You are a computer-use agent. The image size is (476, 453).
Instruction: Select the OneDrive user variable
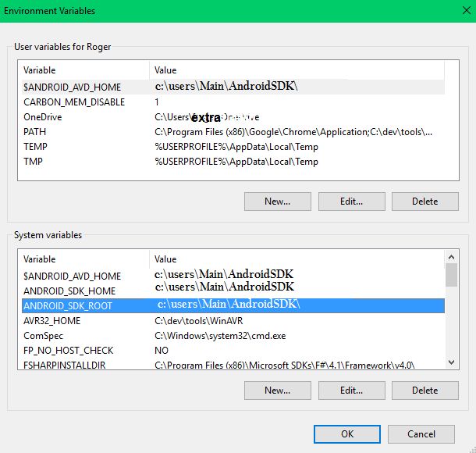coord(233,117)
